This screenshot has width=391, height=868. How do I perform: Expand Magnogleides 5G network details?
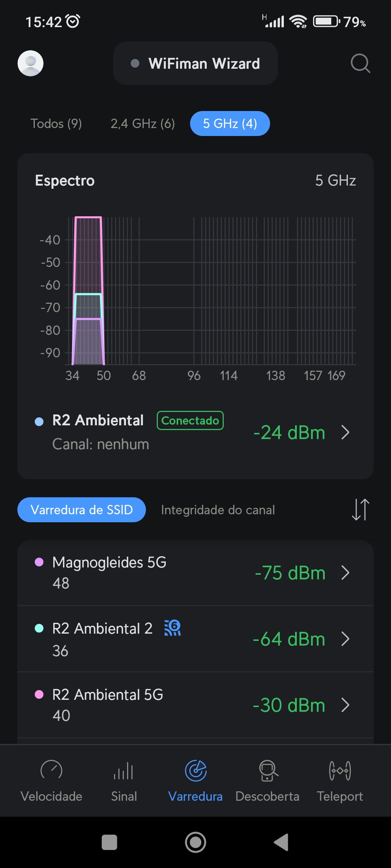pyautogui.click(x=345, y=573)
